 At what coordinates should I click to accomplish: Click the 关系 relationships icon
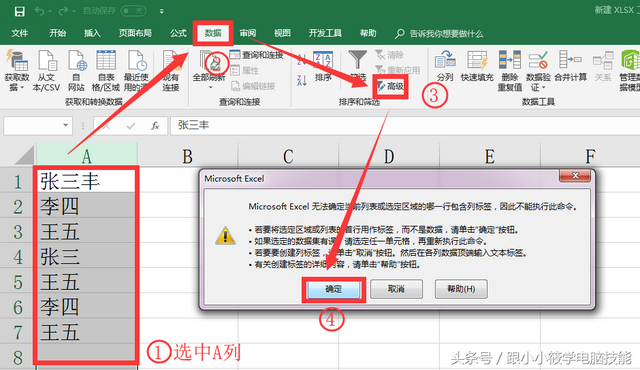603,66
